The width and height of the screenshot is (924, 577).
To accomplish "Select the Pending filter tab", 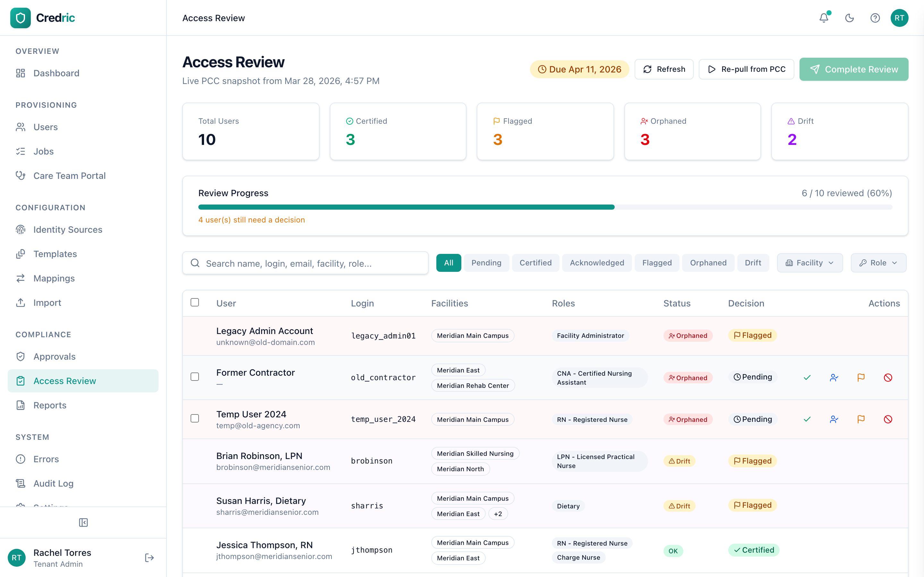I will pyautogui.click(x=486, y=263).
